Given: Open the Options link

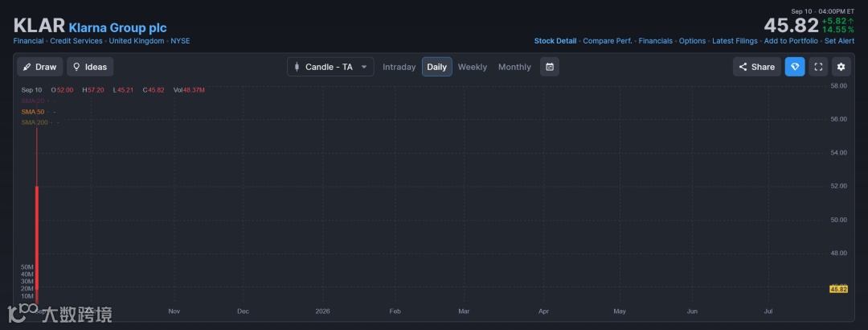Looking at the screenshot, I should click(692, 41).
